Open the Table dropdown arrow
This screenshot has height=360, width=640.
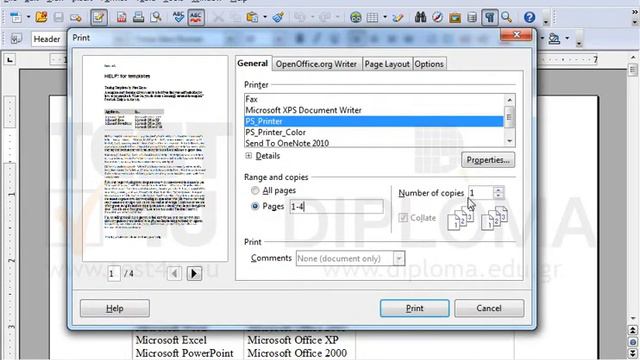[385, 17]
